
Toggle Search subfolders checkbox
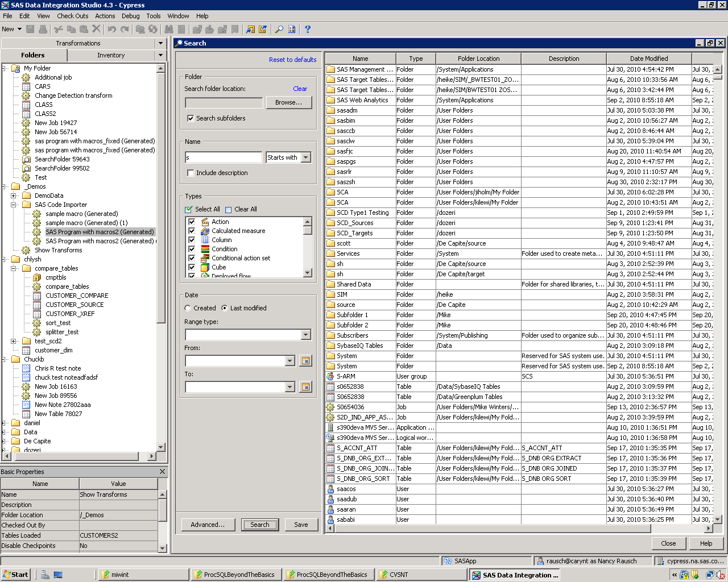click(191, 118)
